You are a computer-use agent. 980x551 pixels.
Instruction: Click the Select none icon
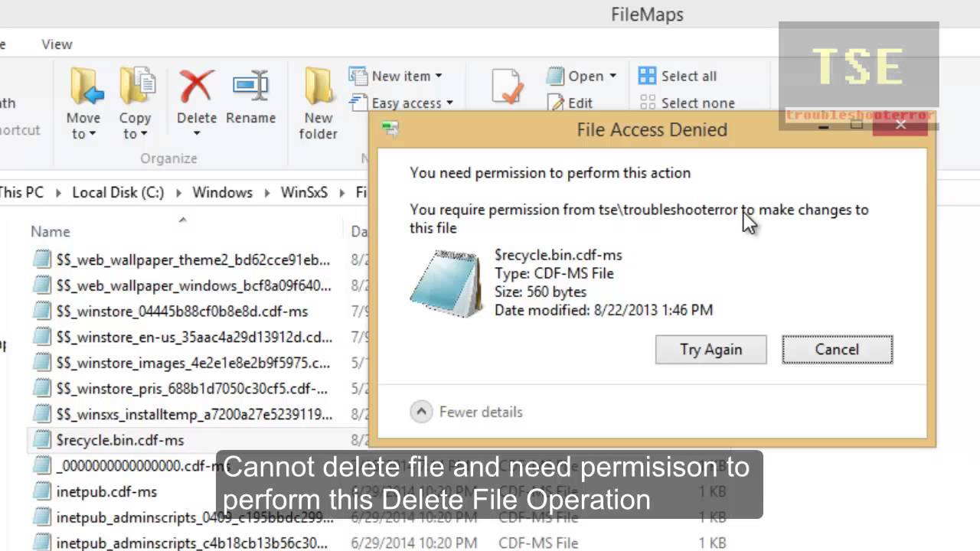(648, 103)
